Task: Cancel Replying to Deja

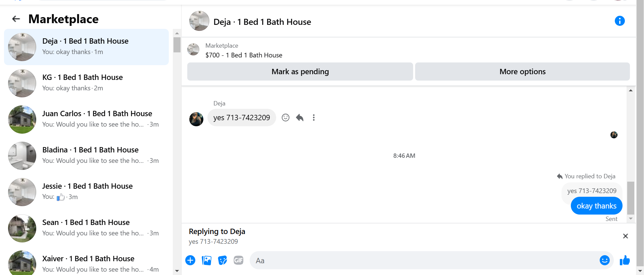Action: coord(625,236)
